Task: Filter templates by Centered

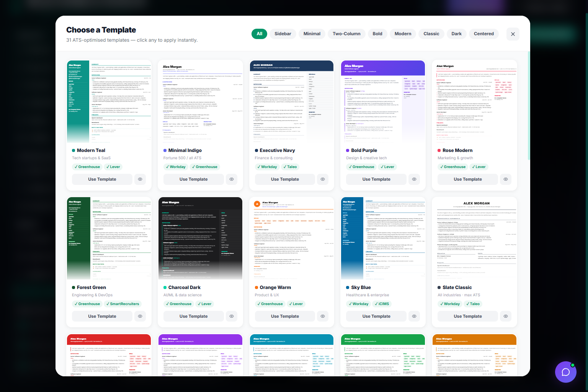Action: click(484, 34)
